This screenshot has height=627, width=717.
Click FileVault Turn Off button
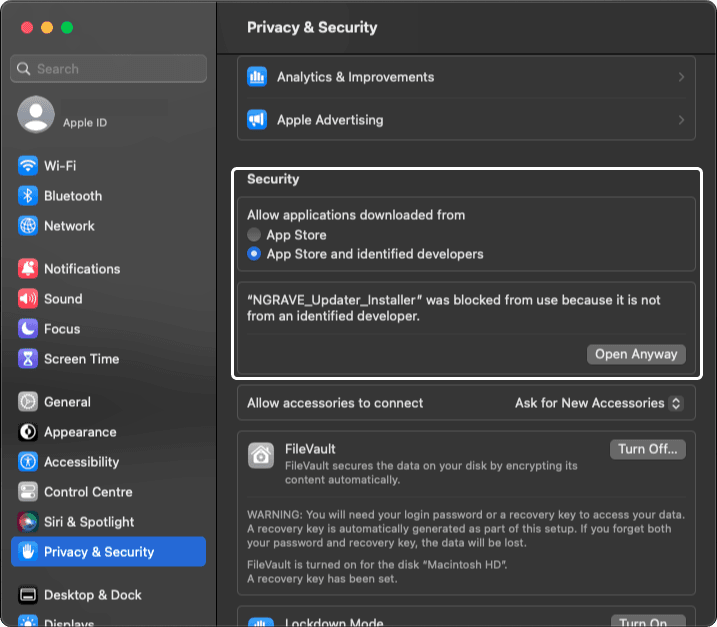point(647,449)
